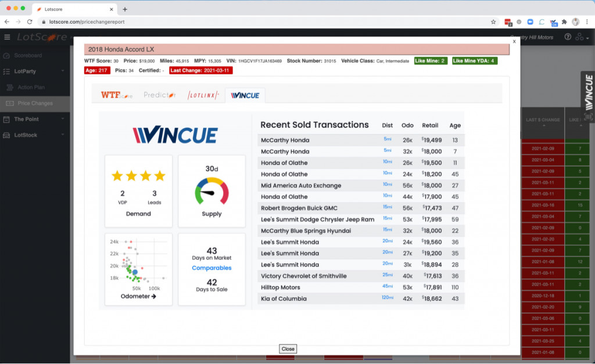Open Scoreboard in sidebar
Screen dimensions: 595x364
28,55
